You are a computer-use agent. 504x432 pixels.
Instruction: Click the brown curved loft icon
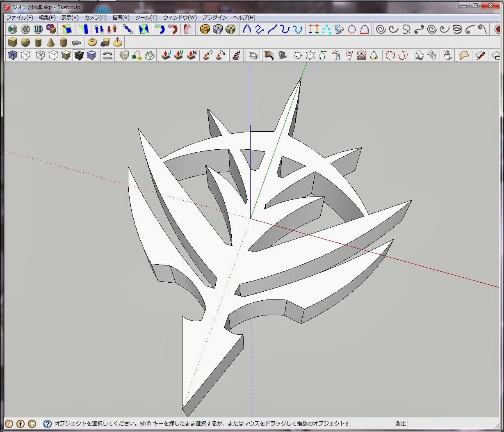click(269, 55)
